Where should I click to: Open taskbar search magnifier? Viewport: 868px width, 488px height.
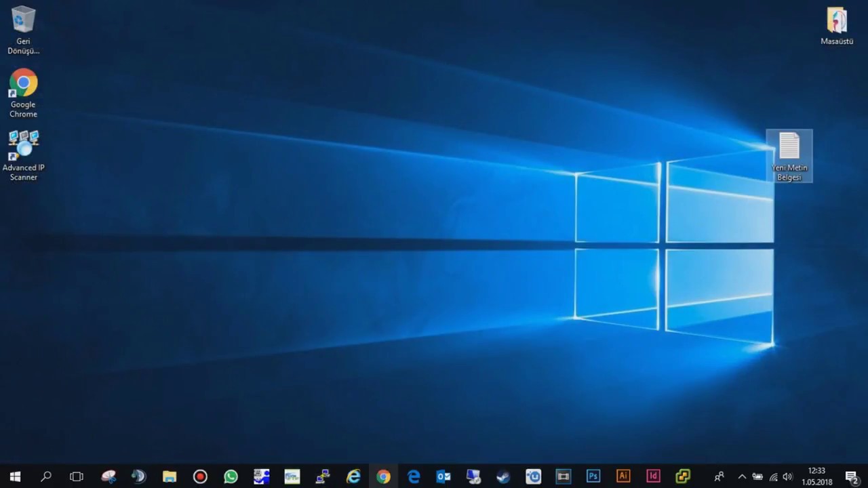pos(46,476)
